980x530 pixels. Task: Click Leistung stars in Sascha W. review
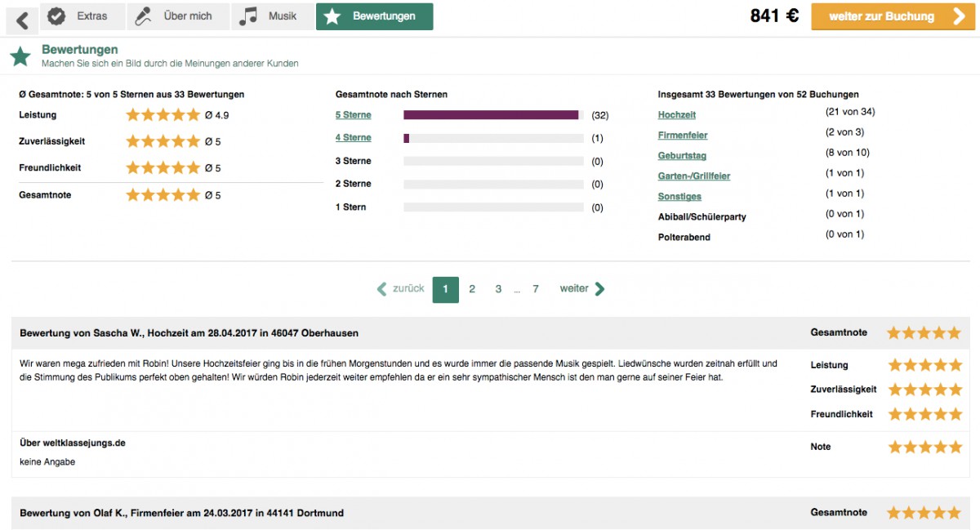924,365
